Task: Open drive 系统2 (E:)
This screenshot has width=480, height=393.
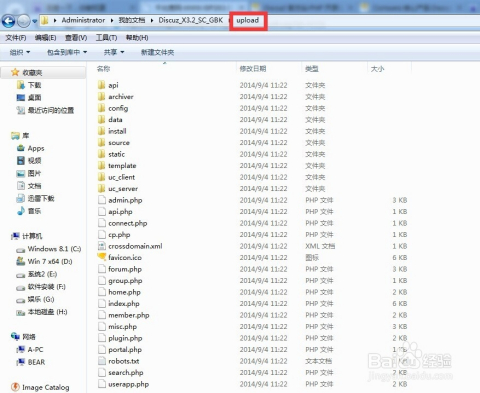Action: (42, 274)
